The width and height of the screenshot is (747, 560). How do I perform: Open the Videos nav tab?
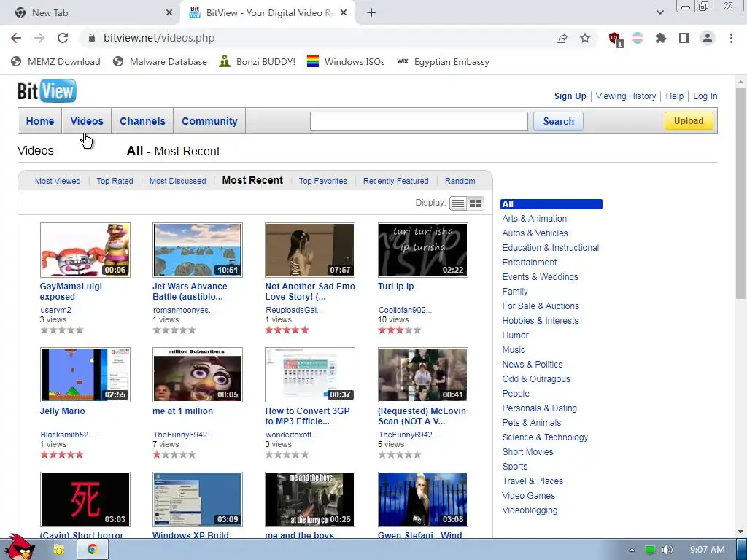click(87, 121)
